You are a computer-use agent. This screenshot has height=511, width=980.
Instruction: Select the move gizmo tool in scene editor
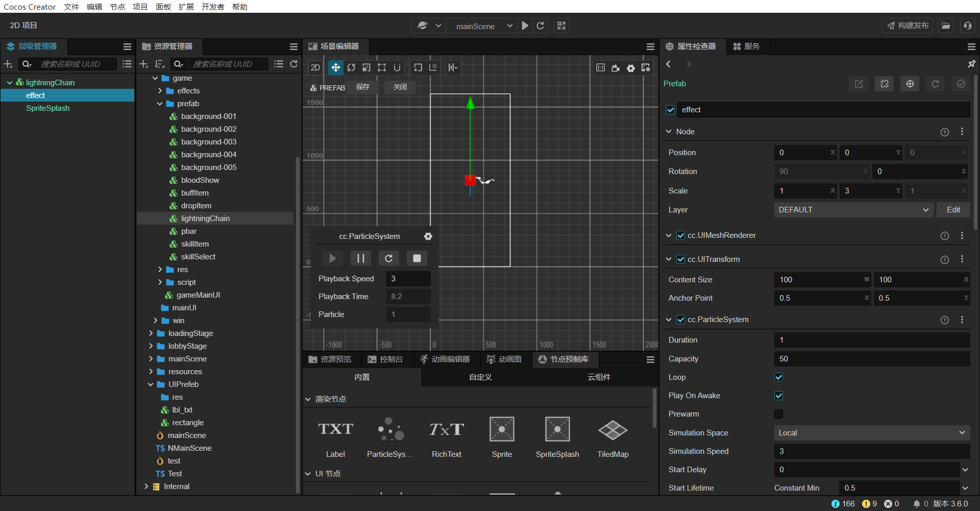coord(335,67)
